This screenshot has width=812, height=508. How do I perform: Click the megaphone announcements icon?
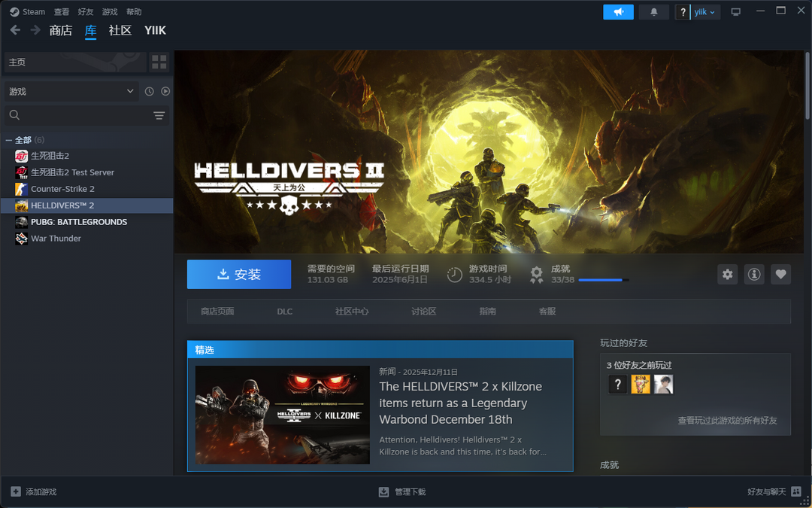coord(618,12)
